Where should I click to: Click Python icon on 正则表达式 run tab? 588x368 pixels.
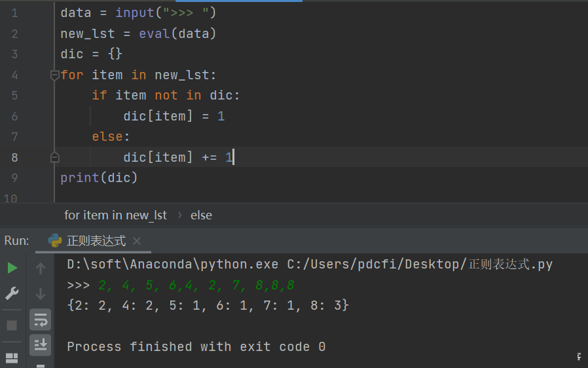coord(55,240)
